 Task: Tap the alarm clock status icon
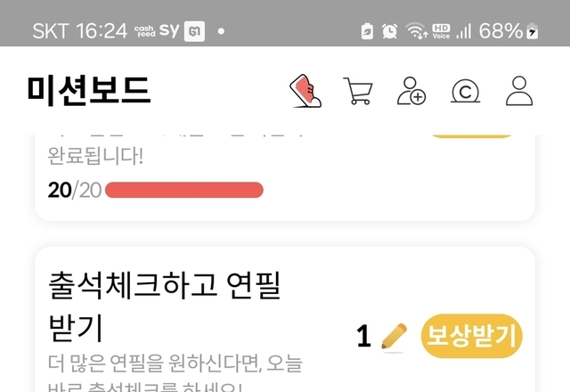point(389,30)
